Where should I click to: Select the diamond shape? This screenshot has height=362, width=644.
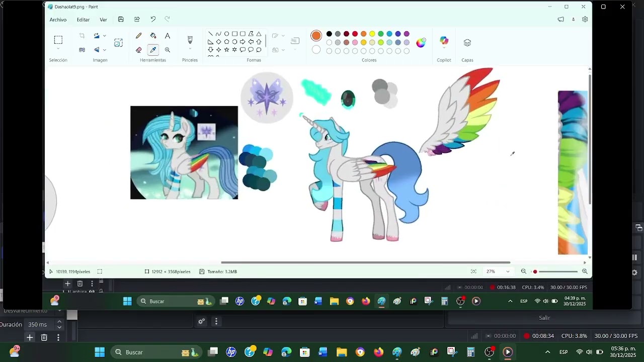tap(218, 42)
